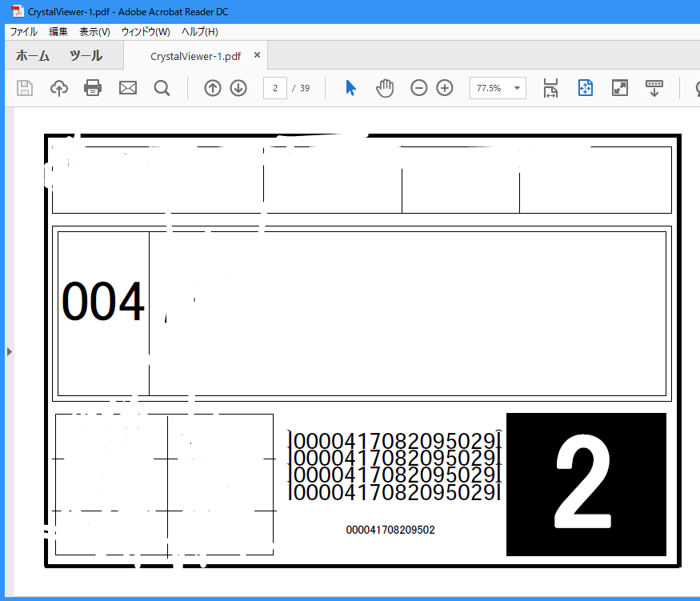Zoom in with plus icon

tap(445, 88)
